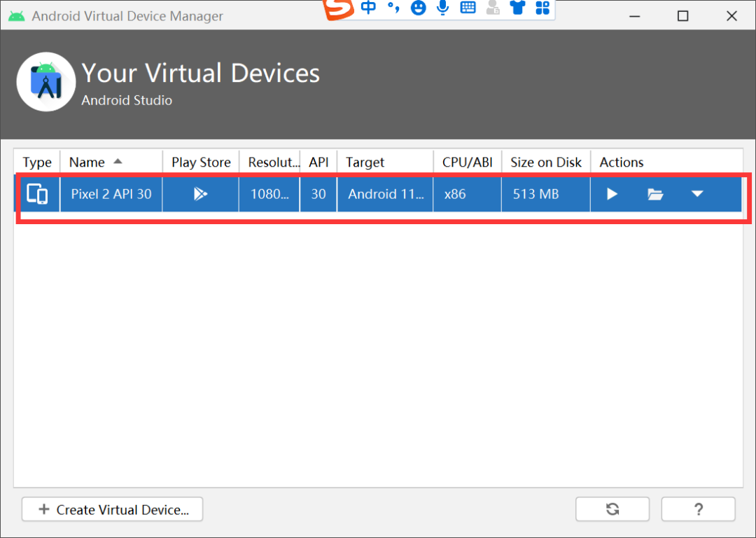Open the actions dropdown arrow for Pixel 2

click(697, 194)
